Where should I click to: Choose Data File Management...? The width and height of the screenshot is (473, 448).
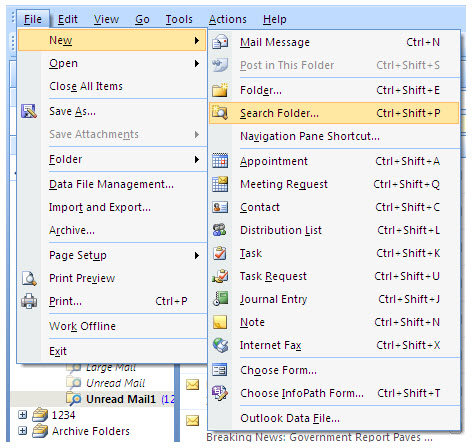click(112, 184)
